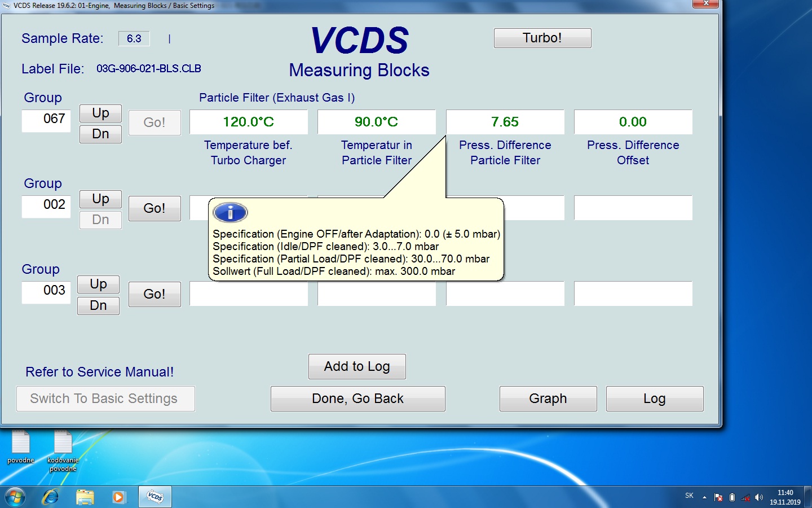Click the Particle Filter (Exhaust Gas I) heading
Screen dimensions: 812x508
277,98
